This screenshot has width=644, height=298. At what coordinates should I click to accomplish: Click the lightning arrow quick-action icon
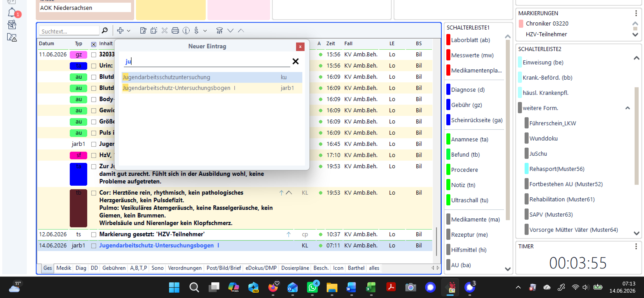click(197, 30)
